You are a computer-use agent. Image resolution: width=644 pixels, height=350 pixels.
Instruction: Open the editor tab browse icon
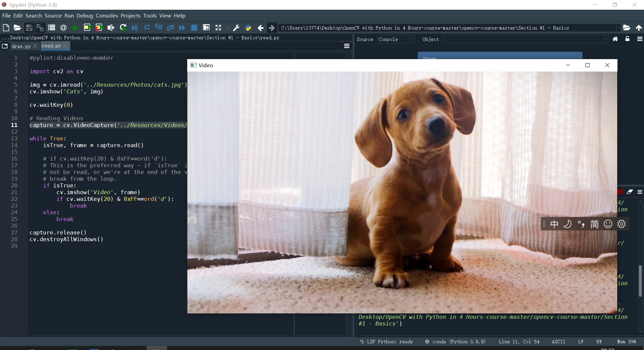pyautogui.click(x=5, y=46)
